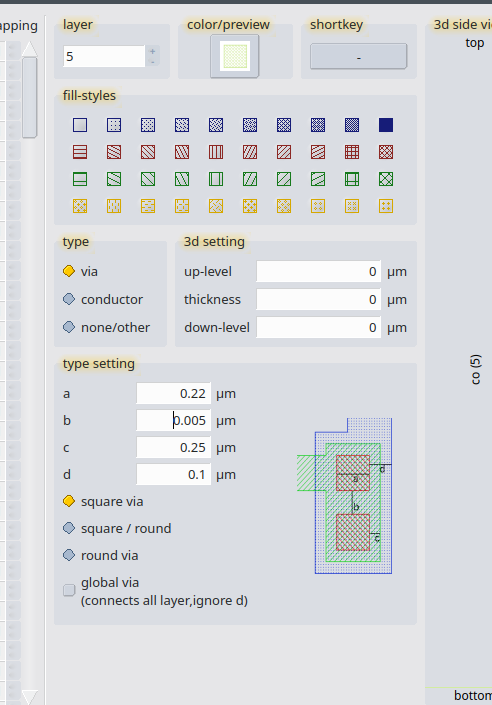The image size is (492, 705).
Task: Click the thickness value field
Action: click(318, 299)
